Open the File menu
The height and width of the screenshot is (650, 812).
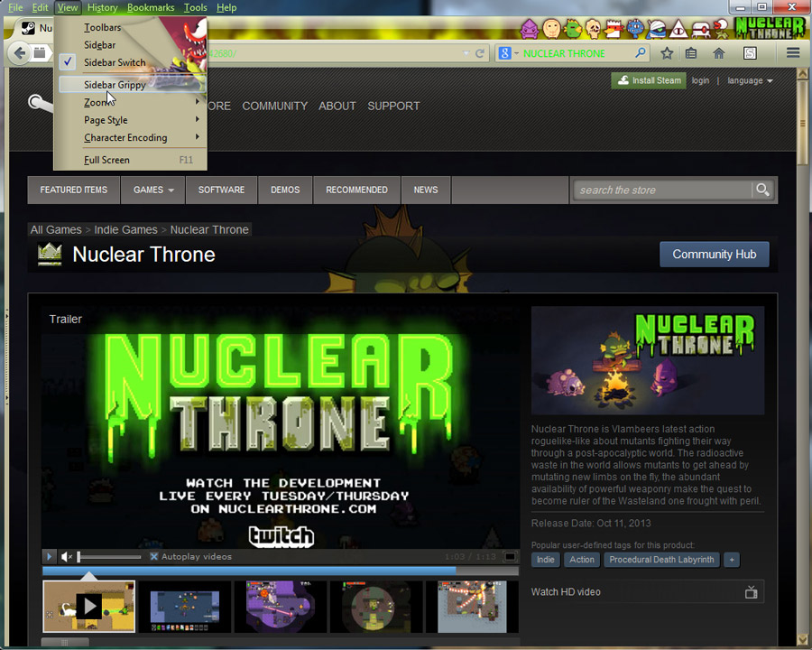[15, 7]
